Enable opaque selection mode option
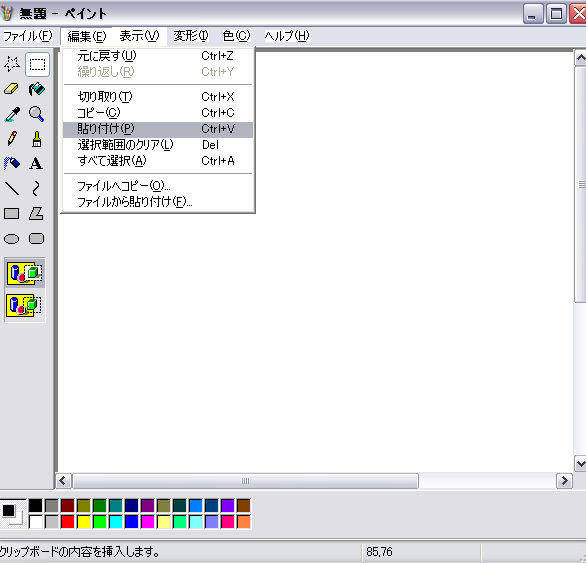 pos(25,273)
